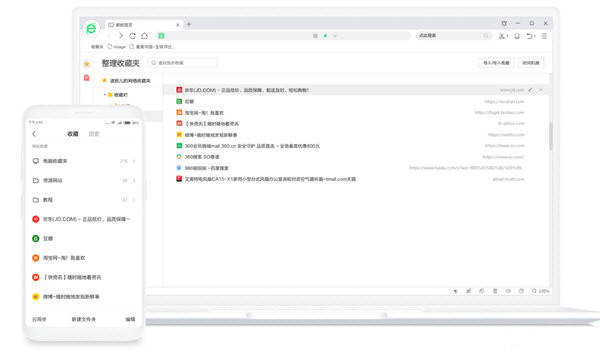Viewport: 600px width, 360px height.
Task: Tap 云同步 at phone bottom bar
Action: pos(39,319)
